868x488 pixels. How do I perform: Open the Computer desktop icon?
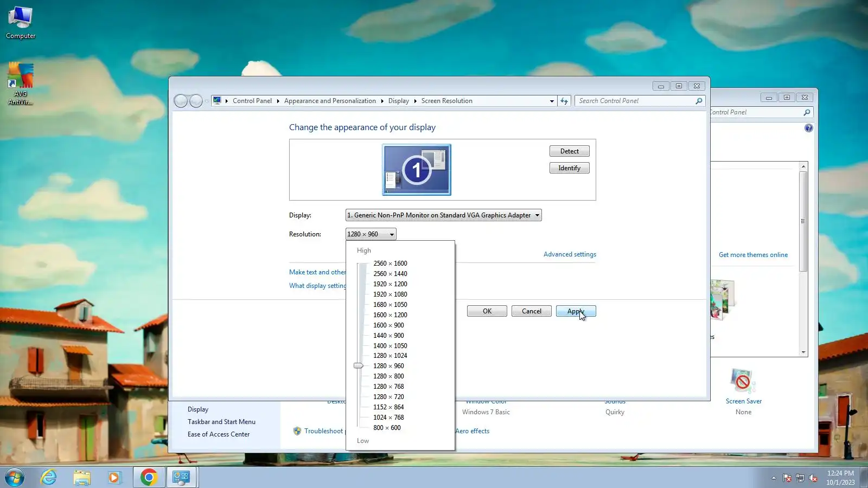tap(21, 23)
